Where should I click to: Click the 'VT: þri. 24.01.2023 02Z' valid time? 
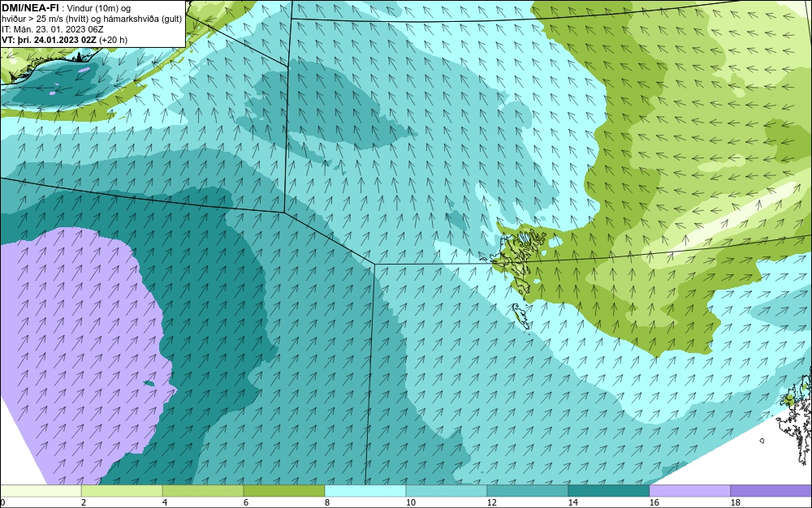click(x=49, y=40)
